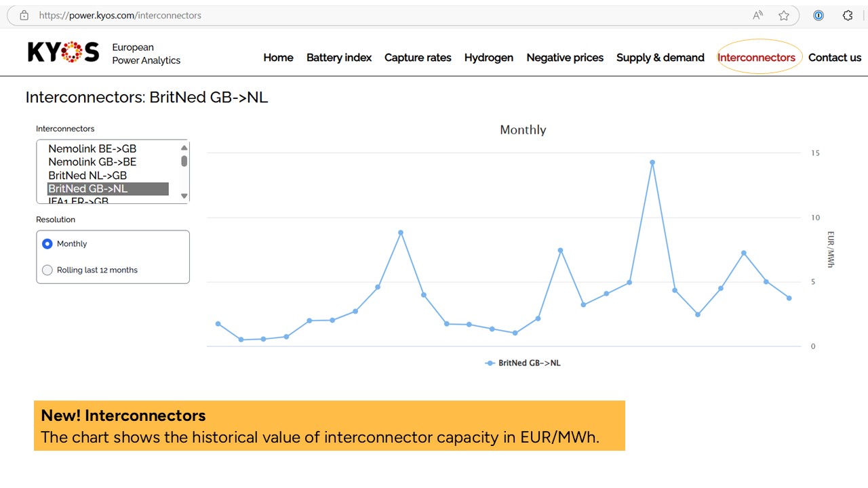Click the highest peak data point near 14
This screenshot has width=868, height=488.
(x=652, y=163)
